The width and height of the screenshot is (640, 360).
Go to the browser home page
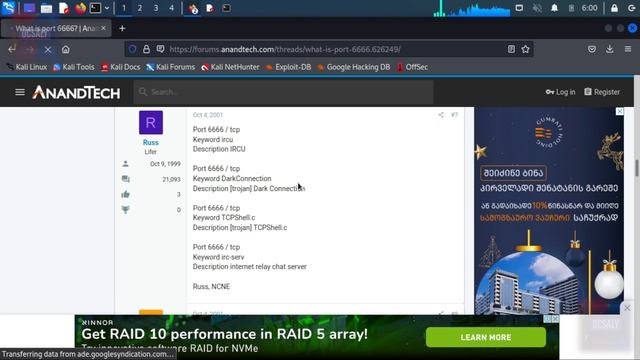(65, 49)
